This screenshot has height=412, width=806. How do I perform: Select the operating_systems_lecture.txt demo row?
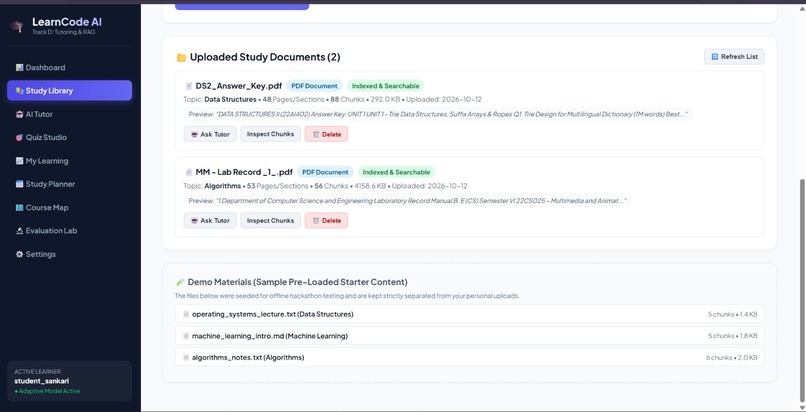pos(469,314)
